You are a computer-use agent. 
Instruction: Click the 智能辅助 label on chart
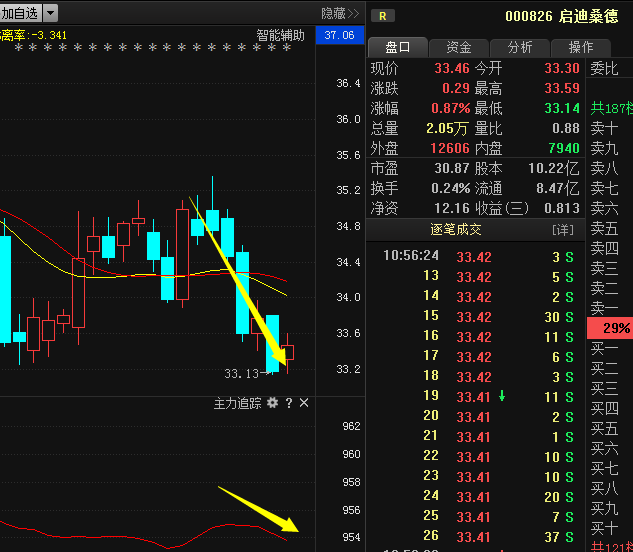click(281, 36)
